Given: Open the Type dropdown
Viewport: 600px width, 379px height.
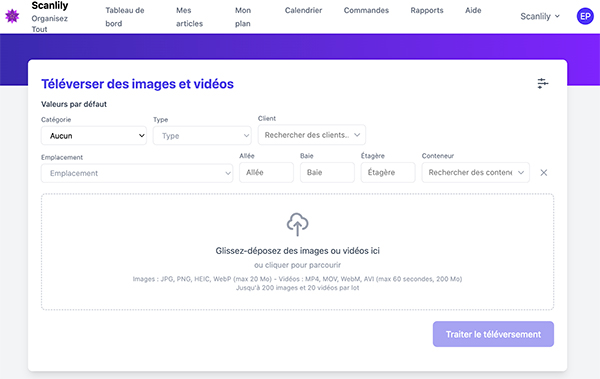Looking at the screenshot, I should 202,136.
